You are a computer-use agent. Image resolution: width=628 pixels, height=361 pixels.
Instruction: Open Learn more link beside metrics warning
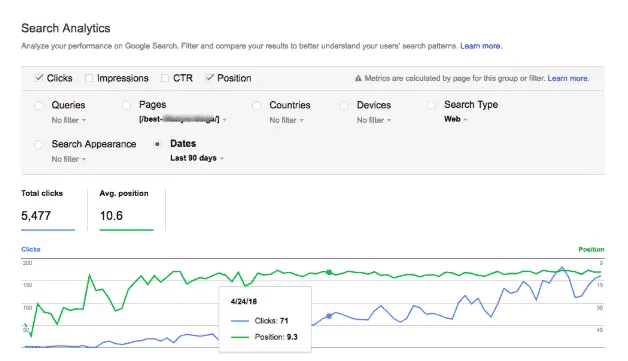pos(568,79)
